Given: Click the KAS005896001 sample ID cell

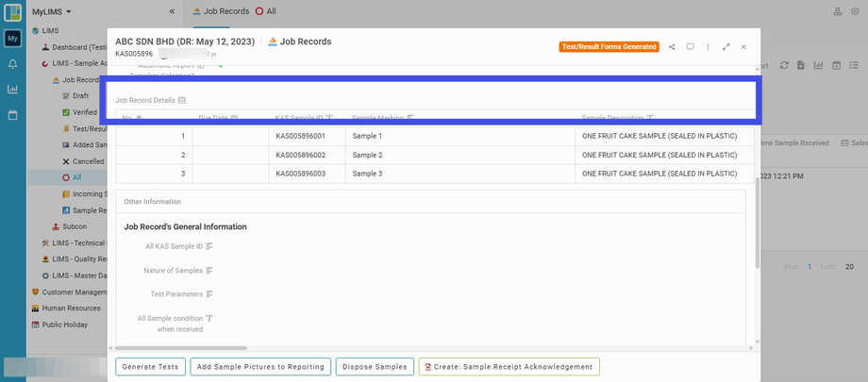Looking at the screenshot, I should 308,136.
